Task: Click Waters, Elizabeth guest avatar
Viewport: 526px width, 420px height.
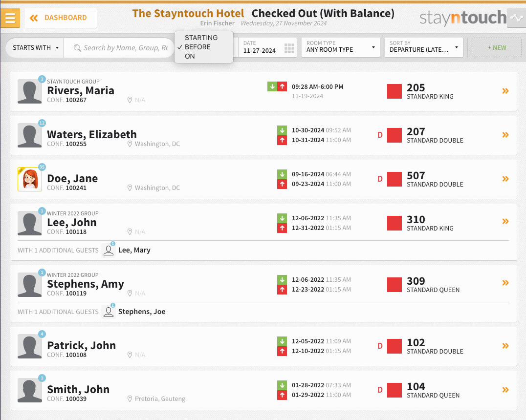Action: [29, 135]
